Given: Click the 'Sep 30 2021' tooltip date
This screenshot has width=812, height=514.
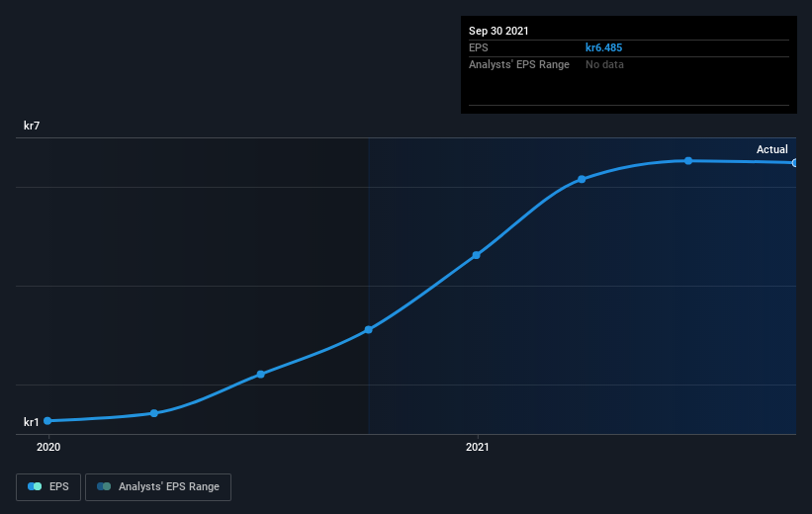Looking at the screenshot, I should click(x=498, y=31).
